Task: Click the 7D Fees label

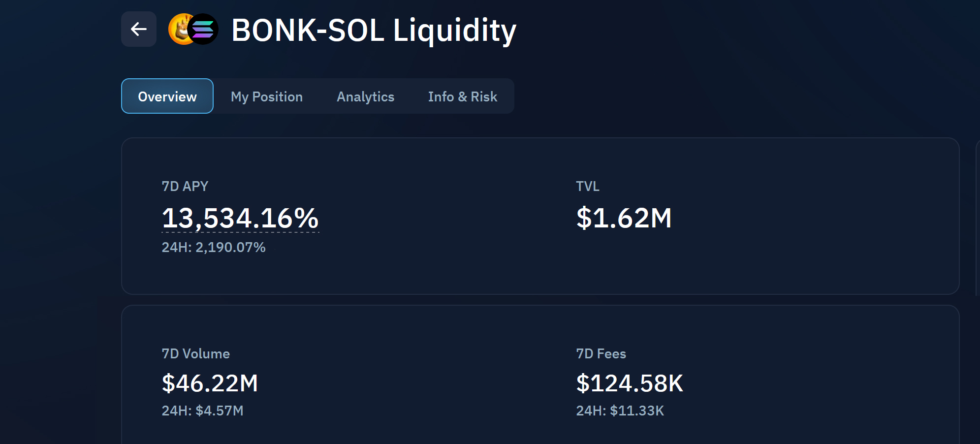Action: [601, 353]
